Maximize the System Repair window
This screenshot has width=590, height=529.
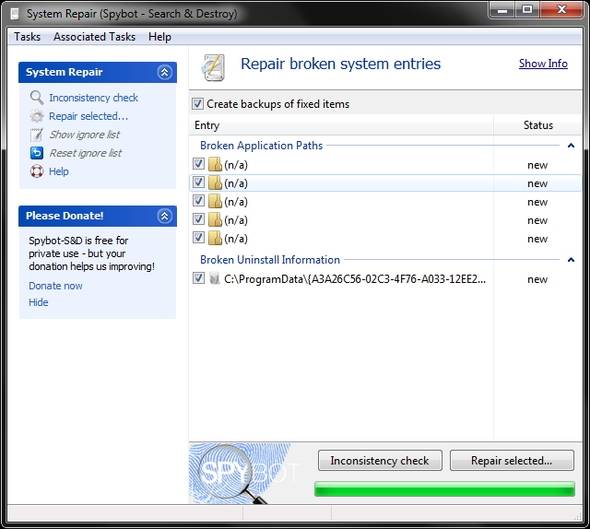click(527, 10)
